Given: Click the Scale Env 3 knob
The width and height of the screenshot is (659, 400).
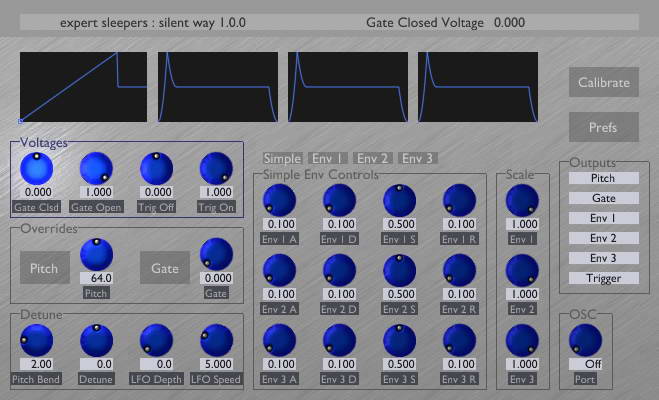Looking at the screenshot, I should pos(522,340).
